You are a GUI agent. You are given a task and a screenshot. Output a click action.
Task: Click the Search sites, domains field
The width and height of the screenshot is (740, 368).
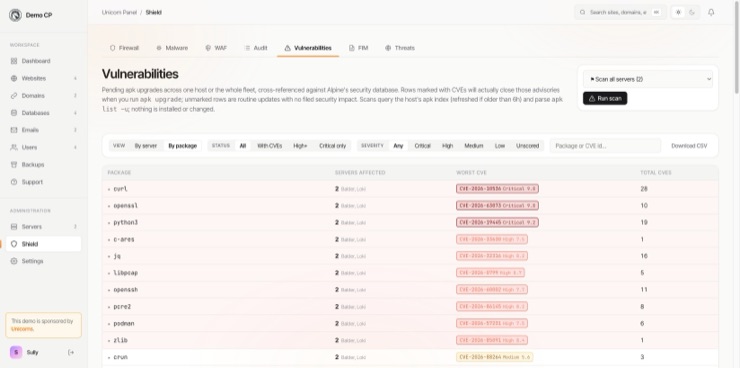[620, 12]
